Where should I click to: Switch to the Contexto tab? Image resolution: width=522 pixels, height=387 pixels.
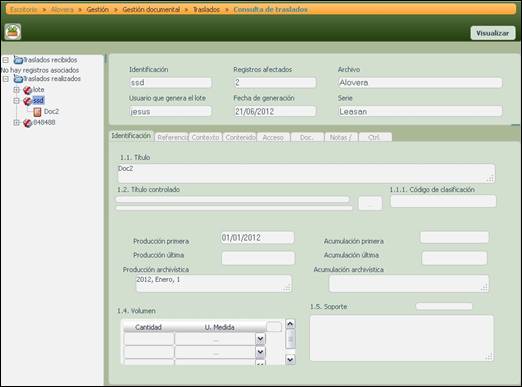point(206,137)
